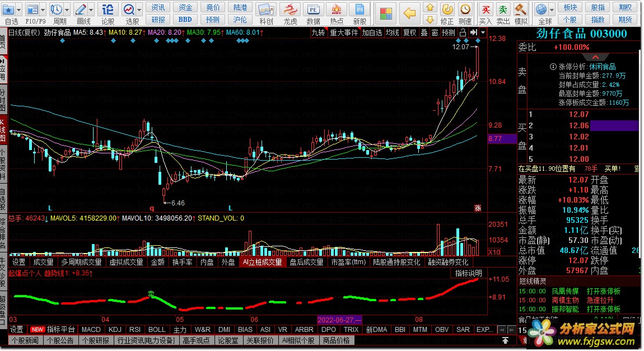The image size is (644, 351).
Task: Collapse the 涨停分析 panel with red chevron
Action: [x=595, y=57]
